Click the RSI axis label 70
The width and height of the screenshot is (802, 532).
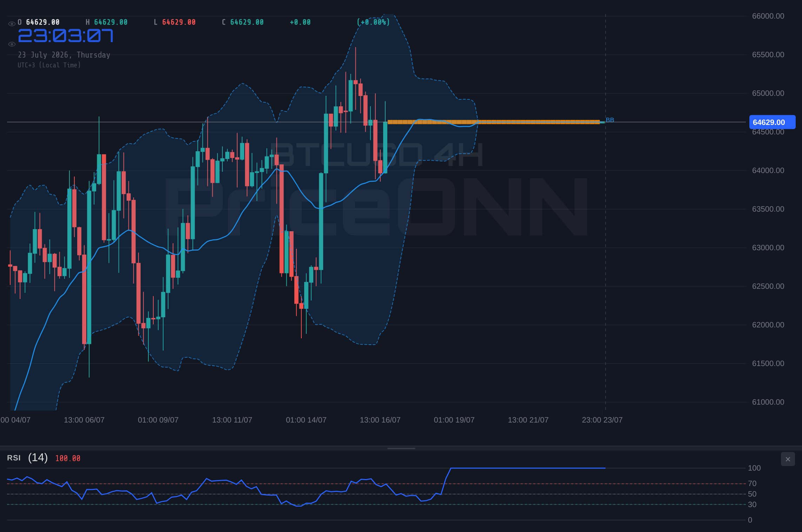[752, 484]
